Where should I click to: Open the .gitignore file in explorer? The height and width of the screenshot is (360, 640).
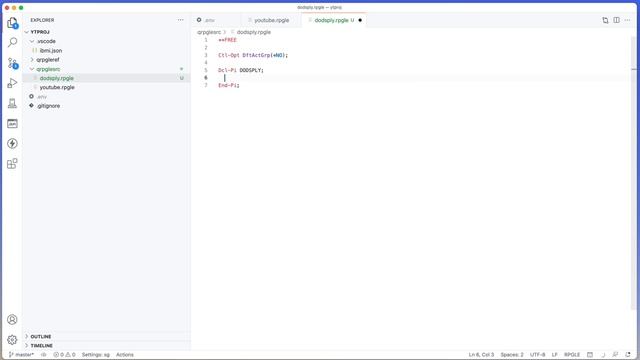click(48, 106)
